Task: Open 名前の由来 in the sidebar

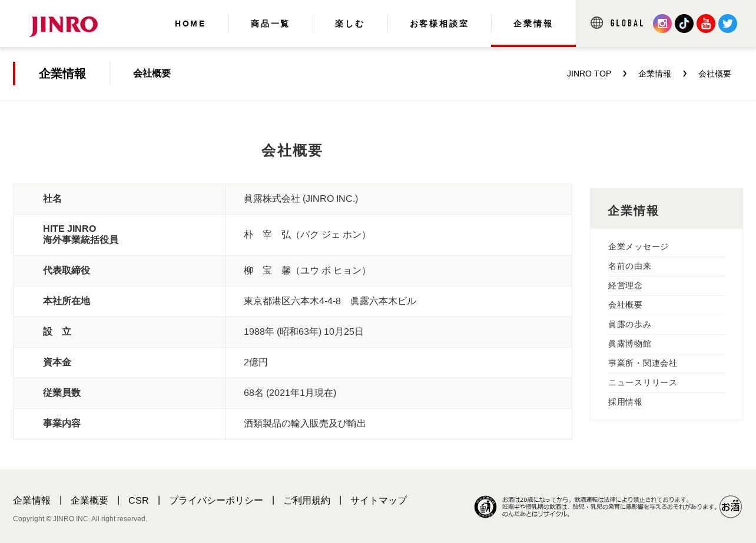Action: (x=629, y=266)
